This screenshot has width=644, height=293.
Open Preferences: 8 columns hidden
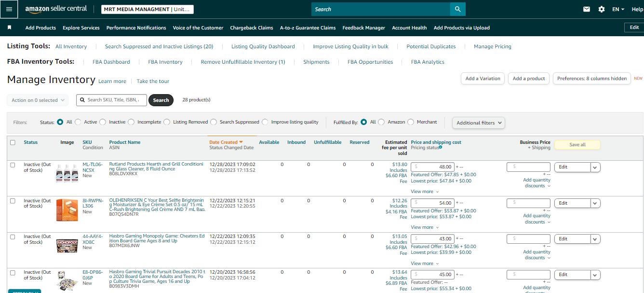592,78
